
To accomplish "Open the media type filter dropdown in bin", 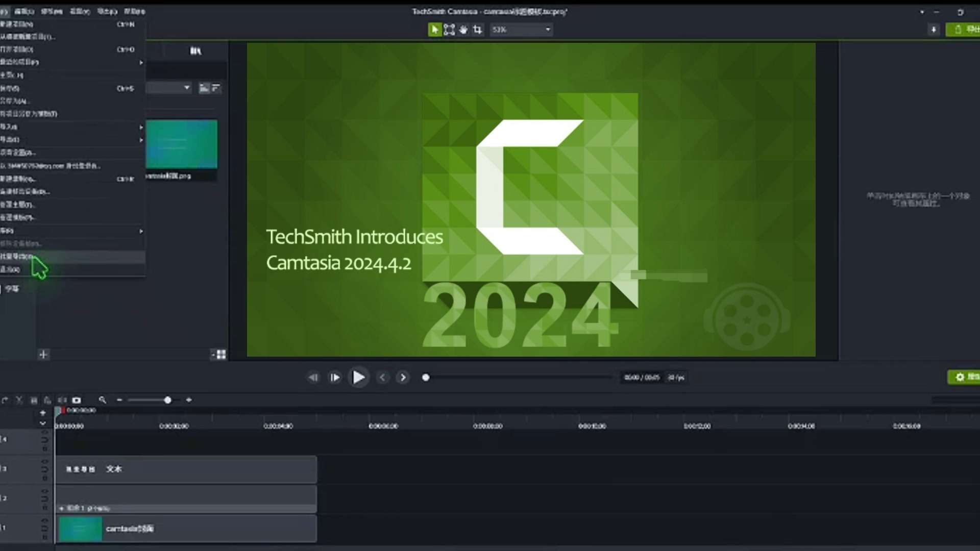I will pyautogui.click(x=169, y=88).
